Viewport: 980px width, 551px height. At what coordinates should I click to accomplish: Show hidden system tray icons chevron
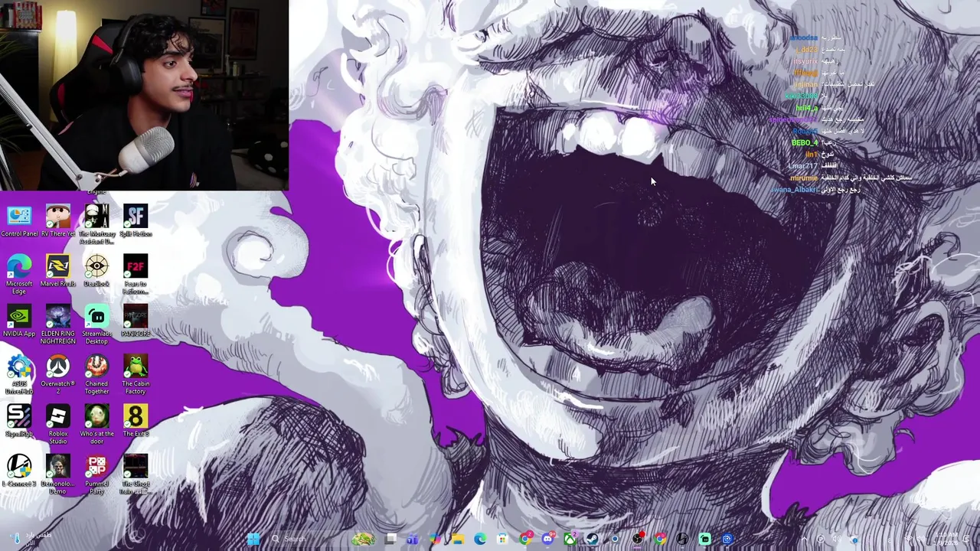click(804, 539)
